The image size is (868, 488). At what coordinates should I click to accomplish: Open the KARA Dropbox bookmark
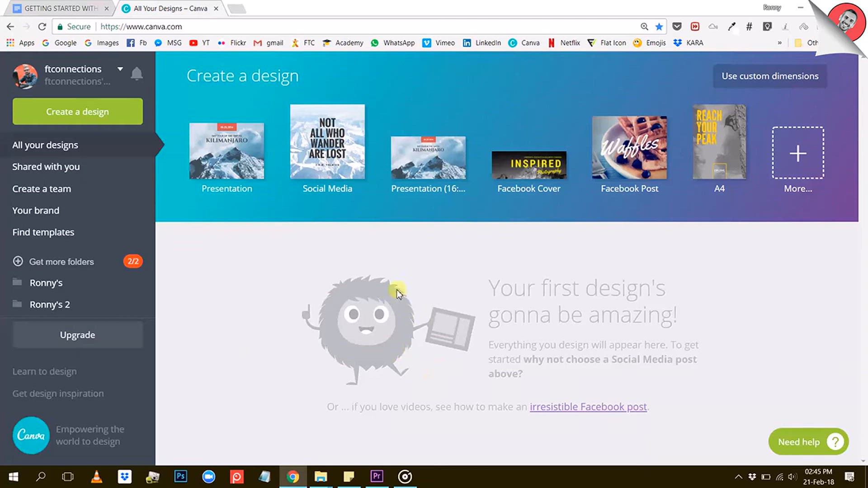tap(688, 43)
